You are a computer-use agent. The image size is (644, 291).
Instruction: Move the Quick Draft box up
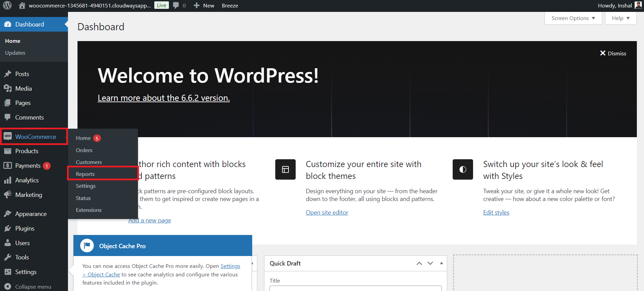click(x=419, y=263)
